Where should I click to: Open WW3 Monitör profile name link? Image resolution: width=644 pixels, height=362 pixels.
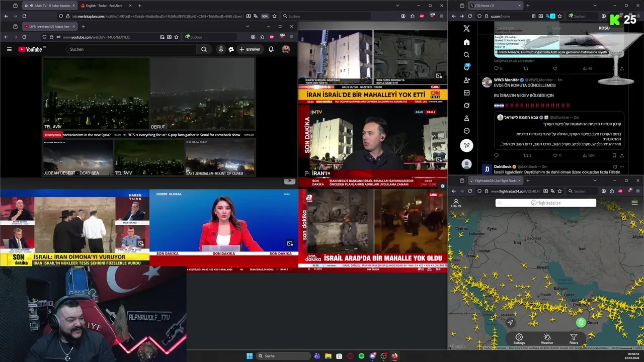[x=506, y=80]
